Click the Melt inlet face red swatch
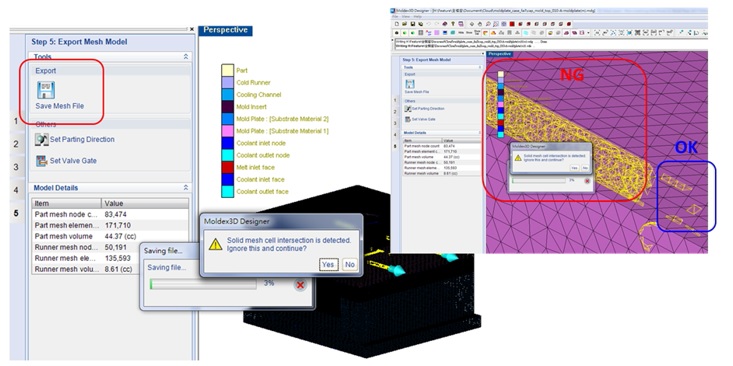 click(x=227, y=167)
